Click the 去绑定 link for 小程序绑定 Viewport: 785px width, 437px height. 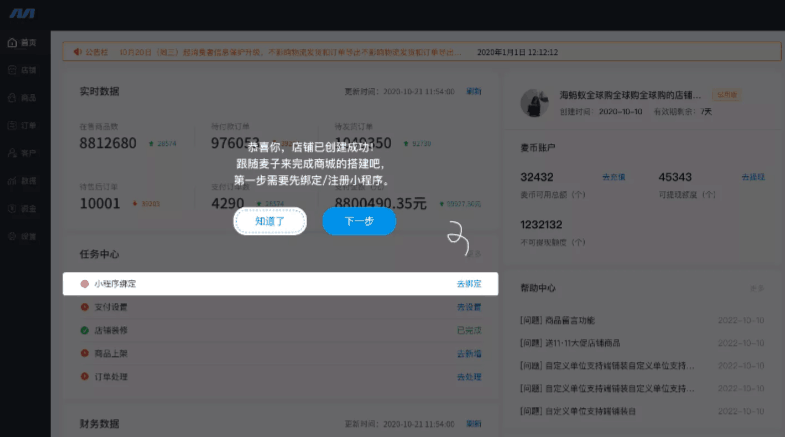pyautogui.click(x=469, y=284)
